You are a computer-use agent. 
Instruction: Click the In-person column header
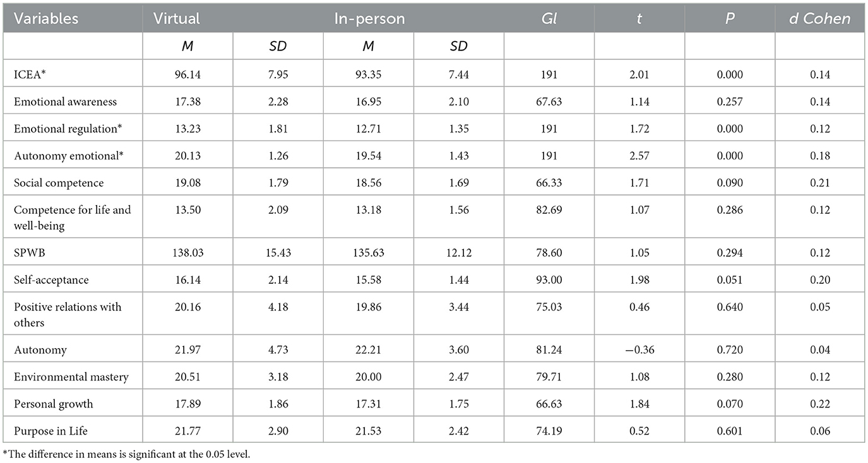click(369, 18)
